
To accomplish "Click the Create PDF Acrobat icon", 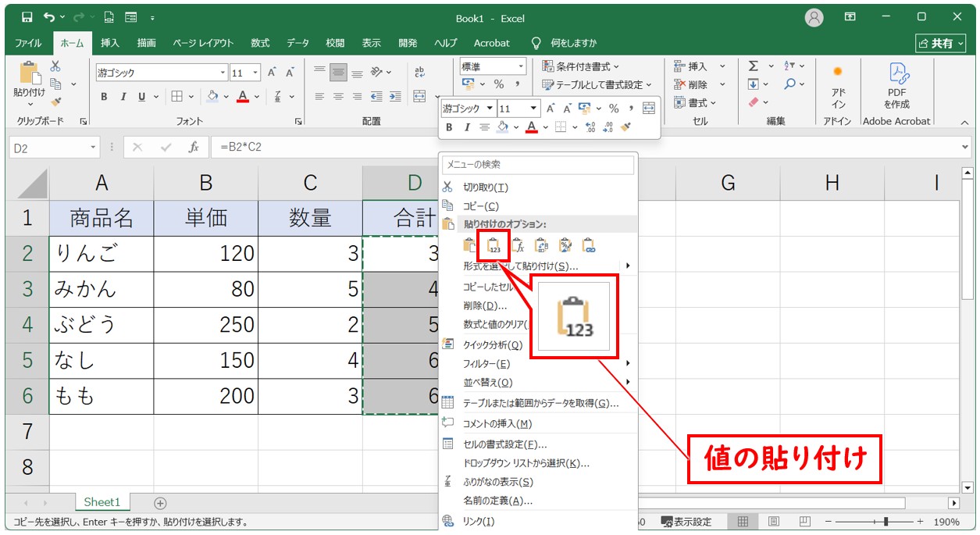I will click(x=896, y=86).
